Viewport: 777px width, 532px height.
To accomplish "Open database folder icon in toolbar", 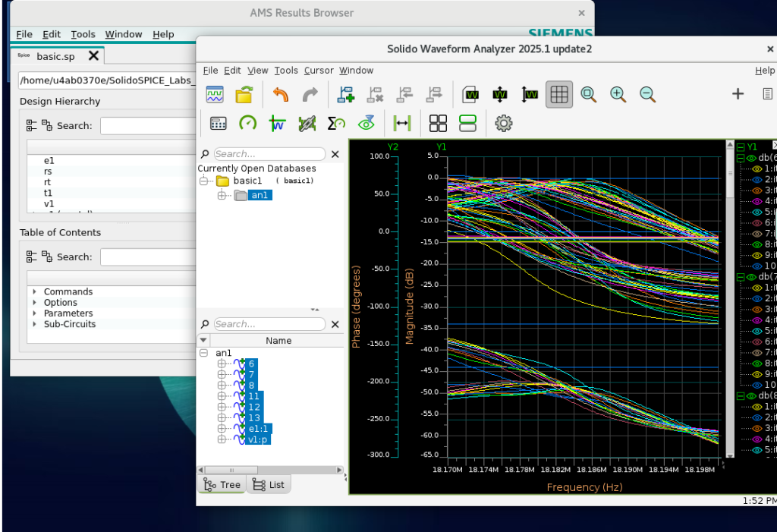I will point(244,94).
